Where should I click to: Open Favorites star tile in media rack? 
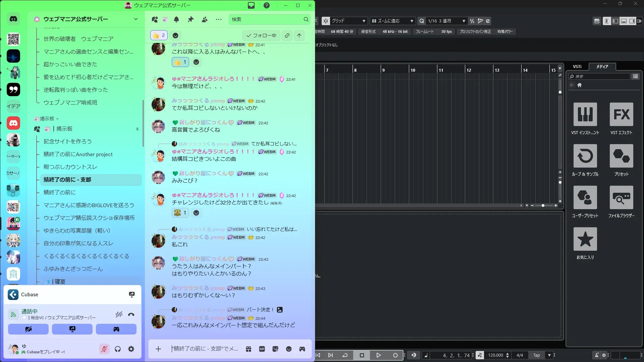pos(585,239)
